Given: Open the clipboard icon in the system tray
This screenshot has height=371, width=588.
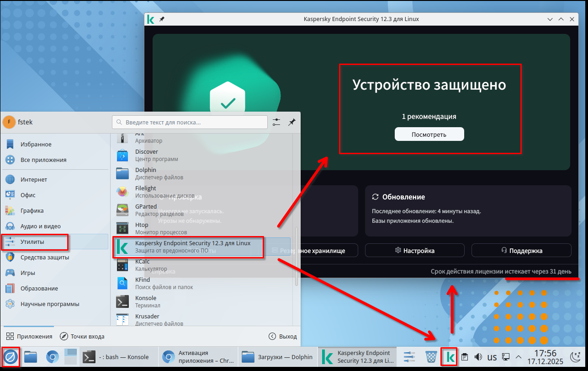Looking at the screenshot, I should point(465,357).
